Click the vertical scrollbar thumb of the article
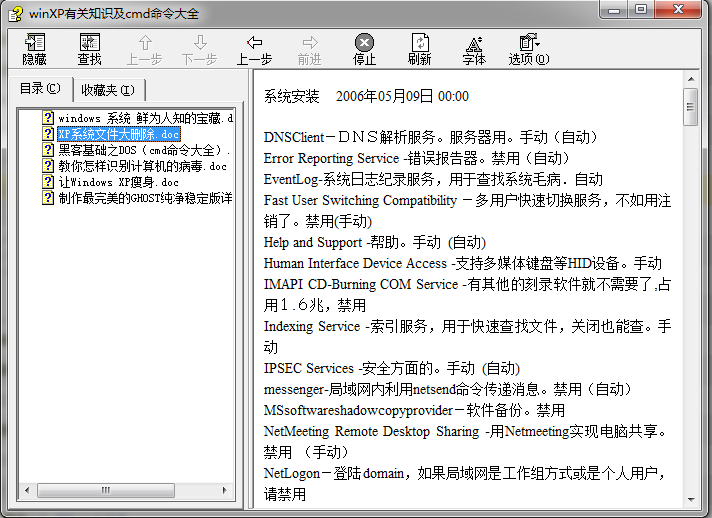Viewport: 712px width, 518px height. (691, 107)
